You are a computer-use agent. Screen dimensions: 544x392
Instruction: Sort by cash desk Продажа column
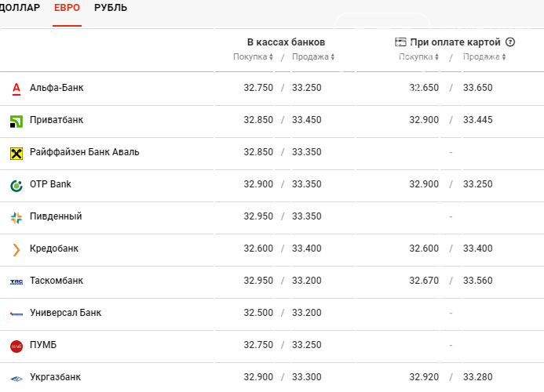click(313, 57)
